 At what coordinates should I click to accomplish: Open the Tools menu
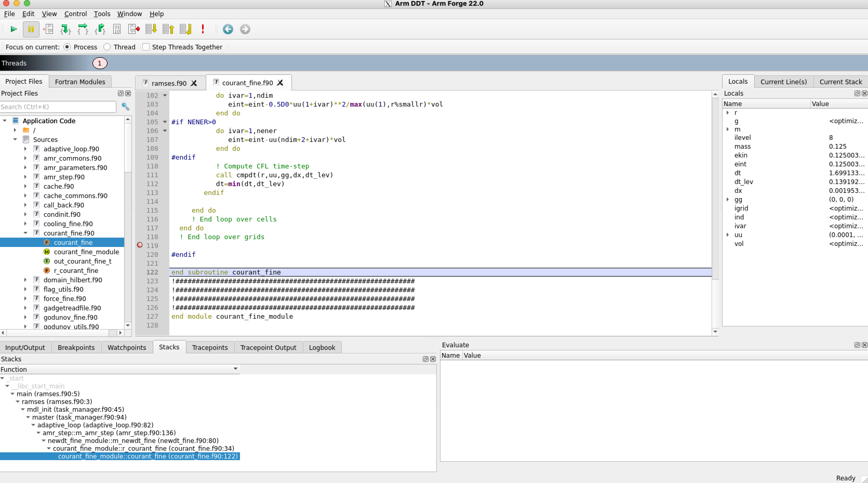coord(102,14)
